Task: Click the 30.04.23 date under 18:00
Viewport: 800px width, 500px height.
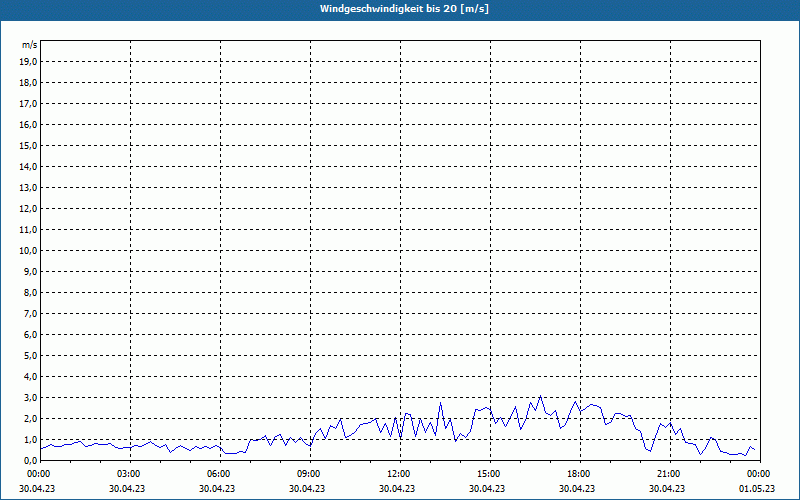Action: (577, 488)
